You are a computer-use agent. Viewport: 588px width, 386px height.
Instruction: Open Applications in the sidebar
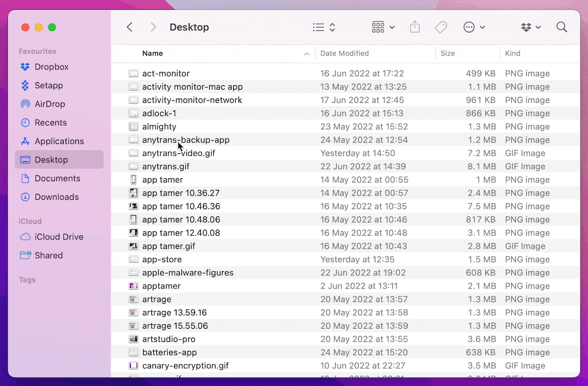[59, 141]
